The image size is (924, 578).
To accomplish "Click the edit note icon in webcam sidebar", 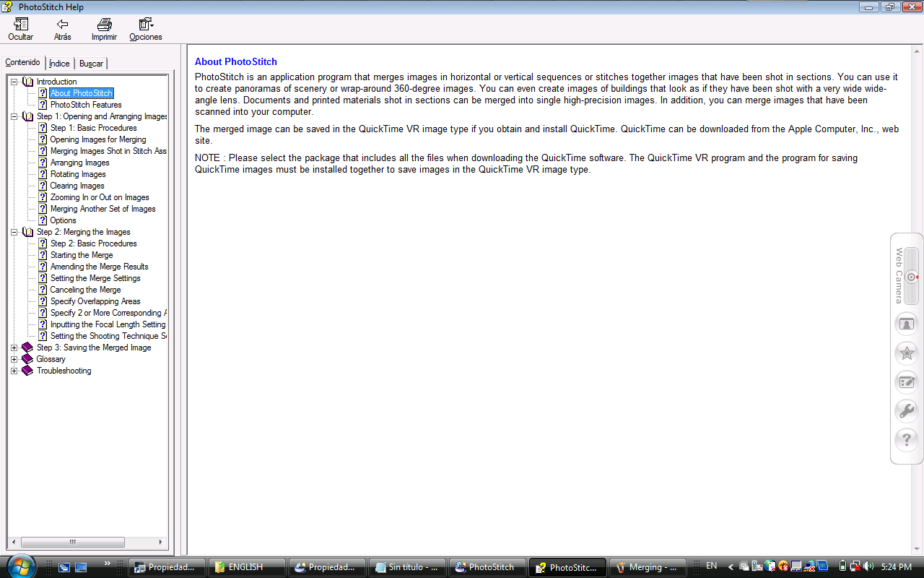I will [x=906, y=382].
